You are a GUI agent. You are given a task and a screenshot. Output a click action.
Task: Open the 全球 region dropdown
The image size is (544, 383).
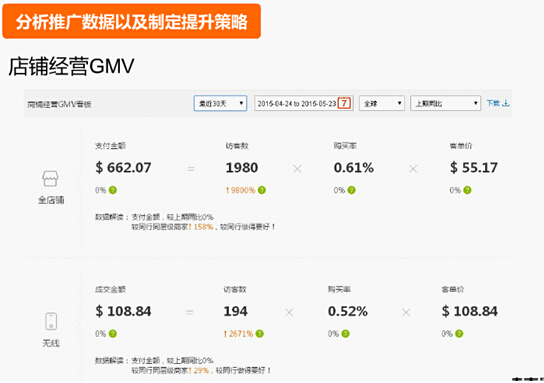tap(382, 103)
